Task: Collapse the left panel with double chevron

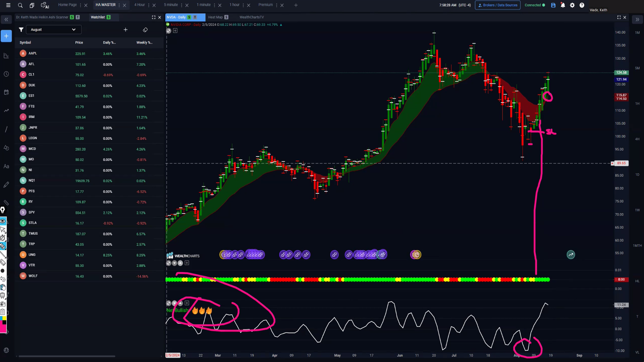Action: click(6, 19)
